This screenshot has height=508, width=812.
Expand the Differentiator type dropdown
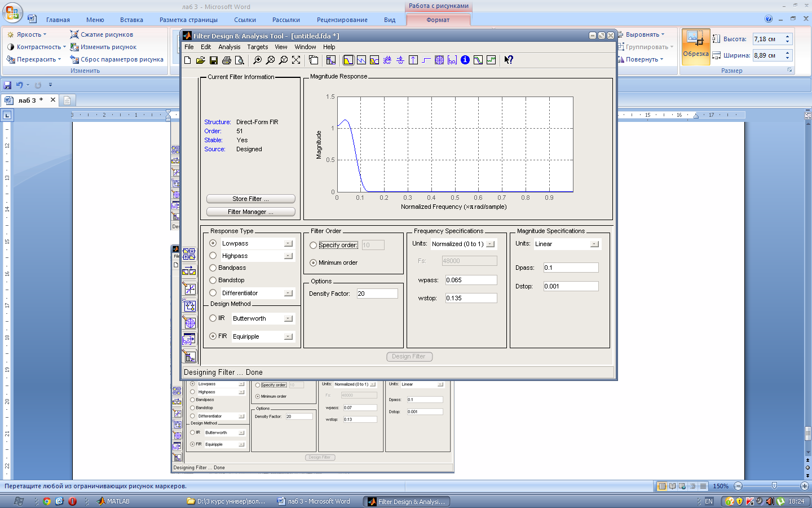[x=288, y=293]
